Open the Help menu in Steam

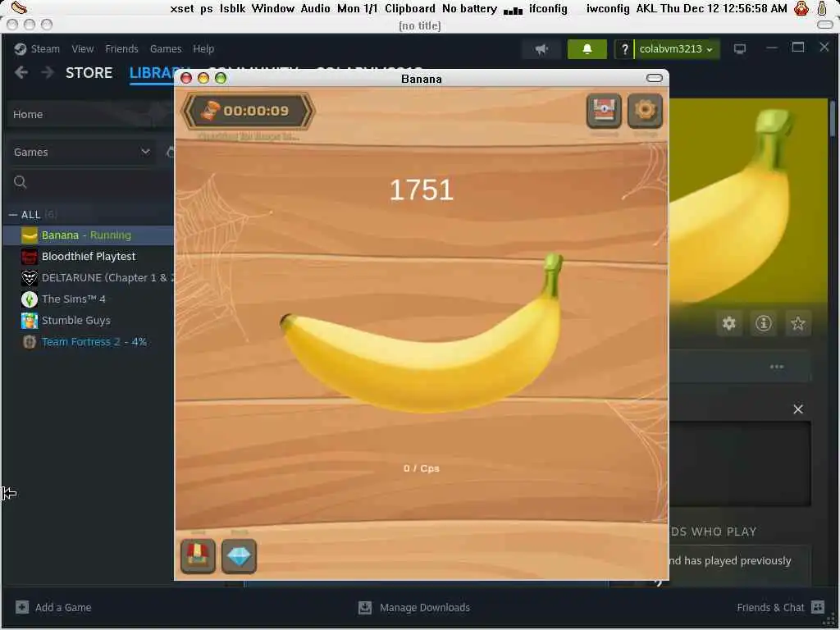tap(203, 48)
